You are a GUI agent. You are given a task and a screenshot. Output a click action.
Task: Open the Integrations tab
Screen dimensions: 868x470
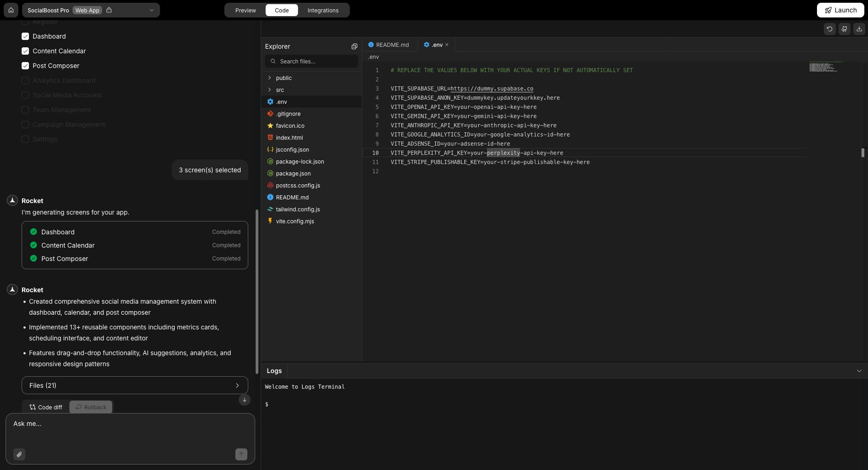coord(323,10)
